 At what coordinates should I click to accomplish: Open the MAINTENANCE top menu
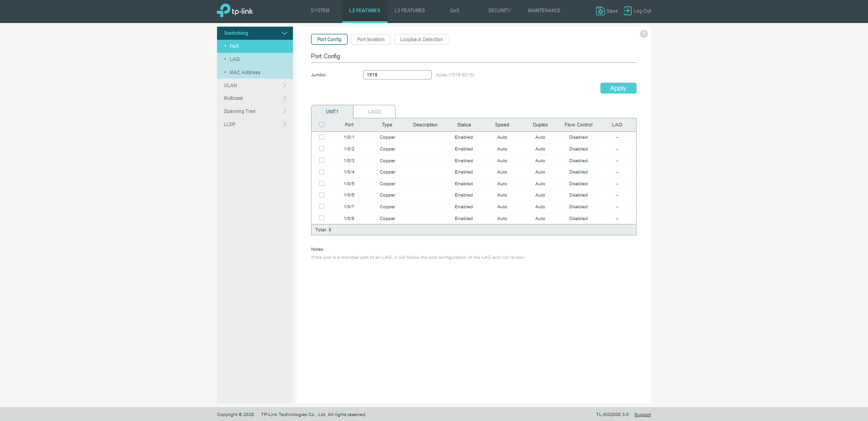point(544,10)
